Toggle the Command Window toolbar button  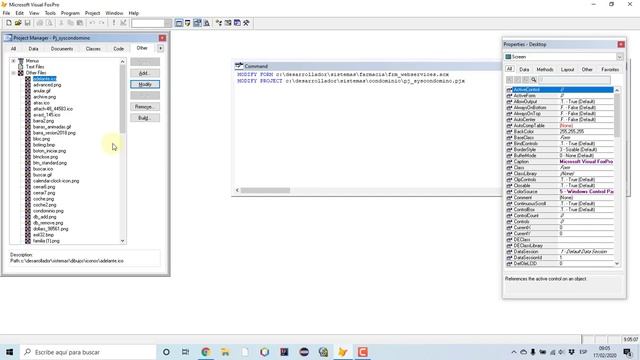(179, 23)
